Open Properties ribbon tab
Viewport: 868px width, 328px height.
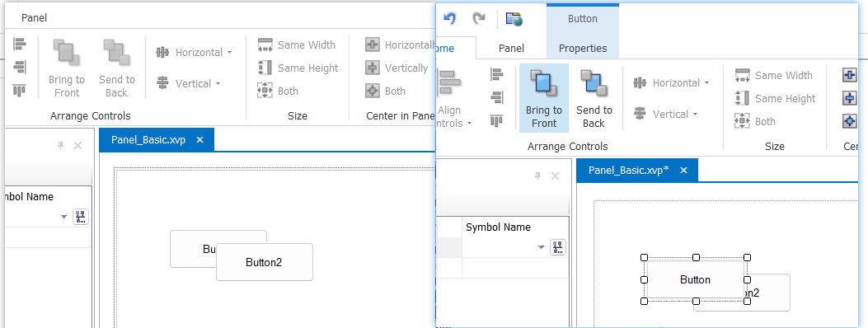coord(582,48)
